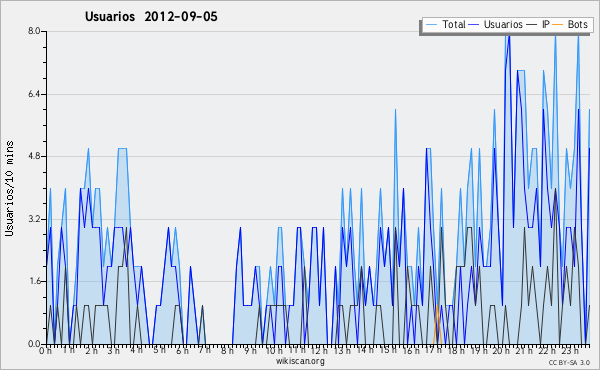
Task: Click the 'IP' legend label
Action: pos(546,24)
